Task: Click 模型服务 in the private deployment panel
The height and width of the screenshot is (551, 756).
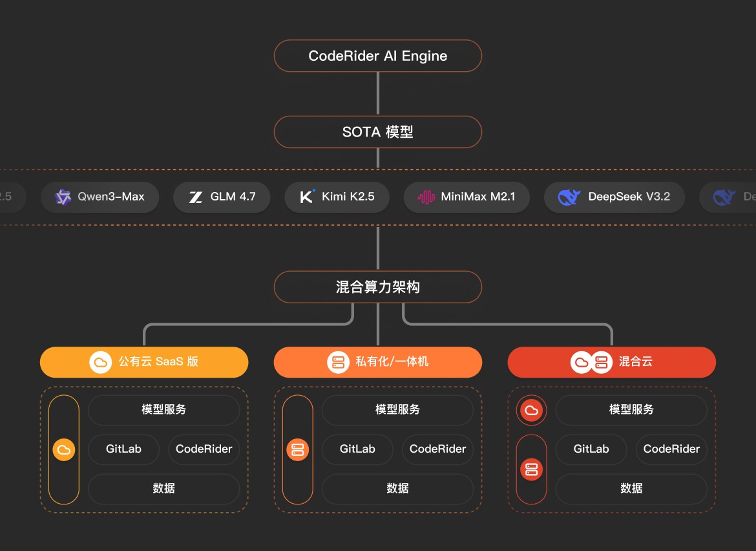Action: click(x=397, y=410)
